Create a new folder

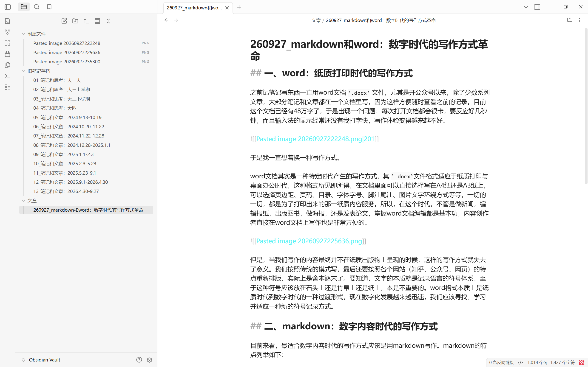tap(75, 21)
